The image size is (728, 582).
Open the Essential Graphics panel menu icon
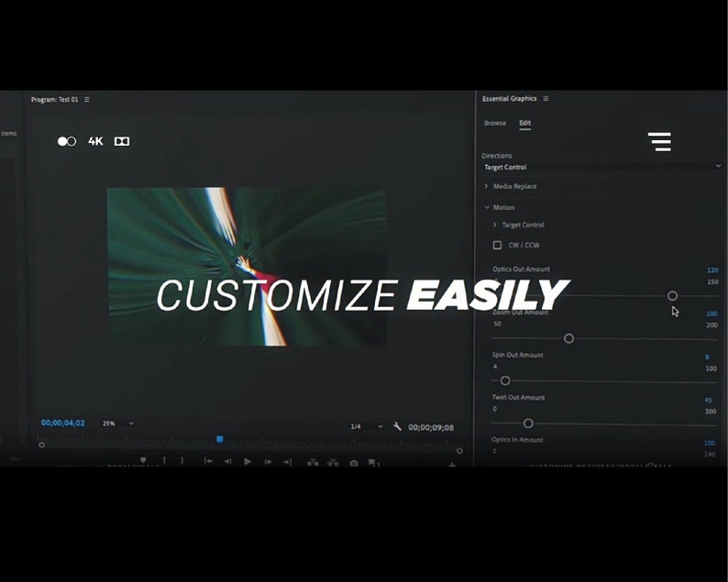coord(546,98)
